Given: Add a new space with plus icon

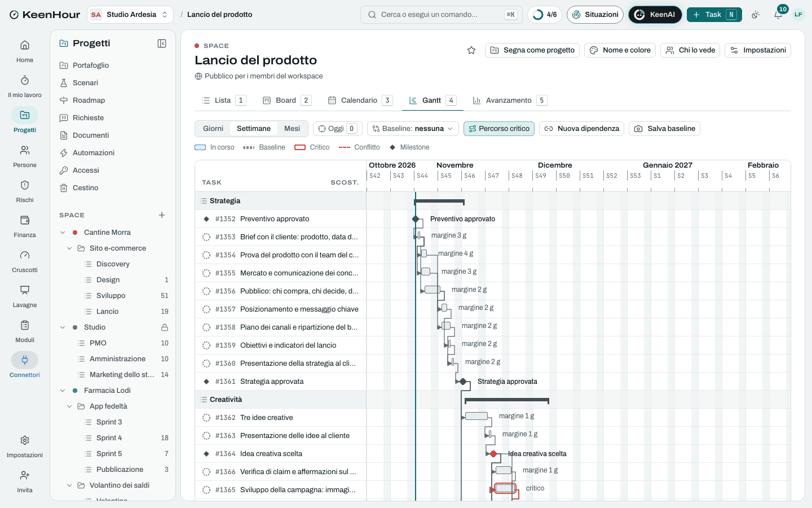Looking at the screenshot, I should [162, 215].
